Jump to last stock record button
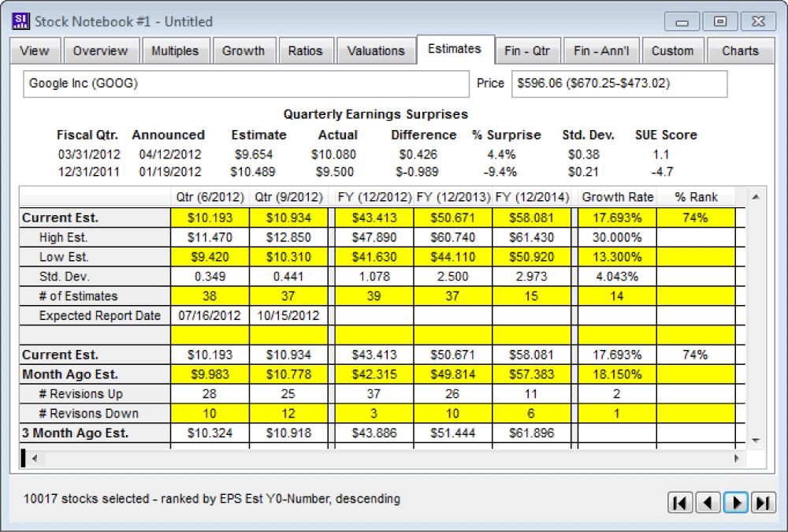788x532 pixels. [x=763, y=503]
